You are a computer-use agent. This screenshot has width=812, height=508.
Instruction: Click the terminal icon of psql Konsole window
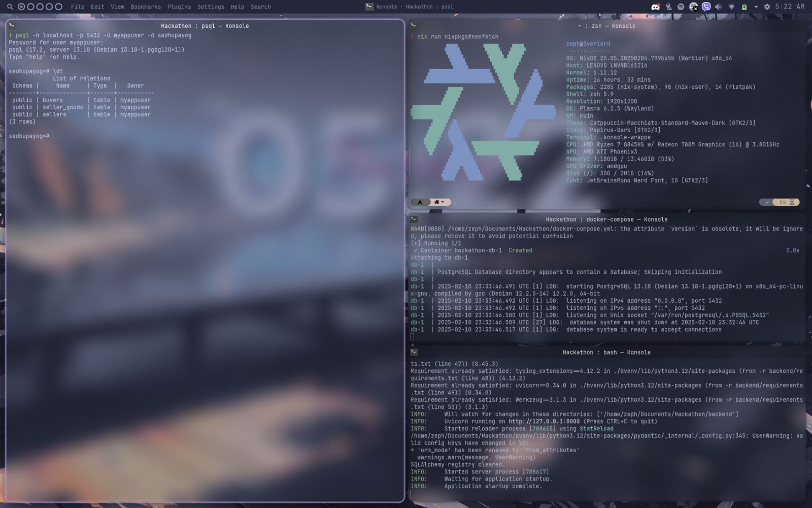12,25
